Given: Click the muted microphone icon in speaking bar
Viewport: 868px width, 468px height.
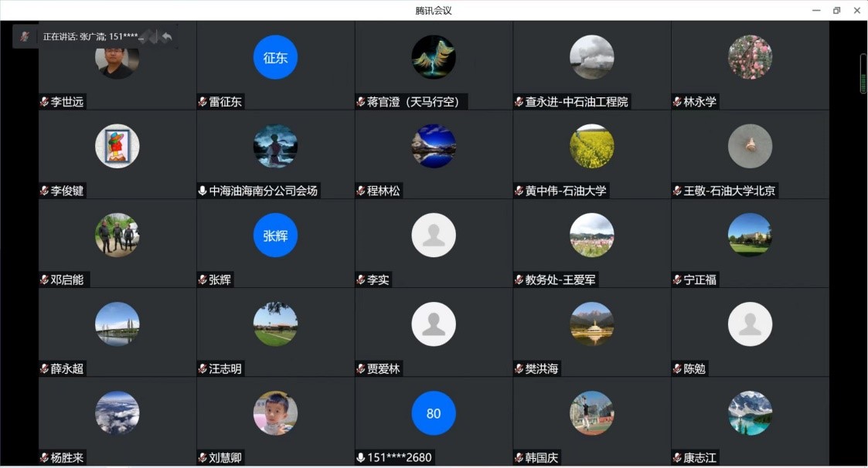Looking at the screenshot, I should tap(25, 36).
